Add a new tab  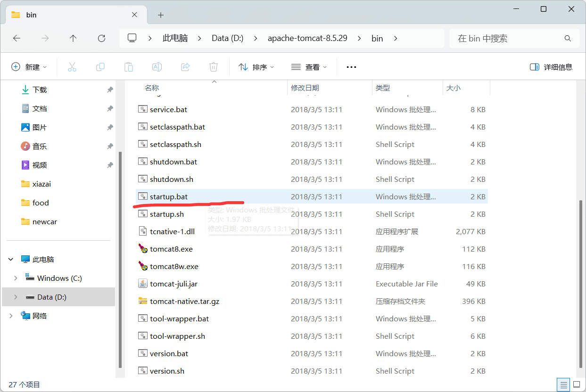point(161,15)
